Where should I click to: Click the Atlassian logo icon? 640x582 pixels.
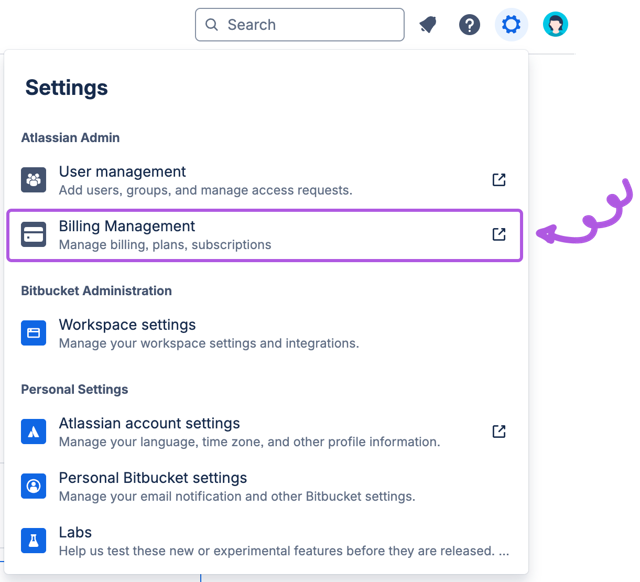click(33, 431)
